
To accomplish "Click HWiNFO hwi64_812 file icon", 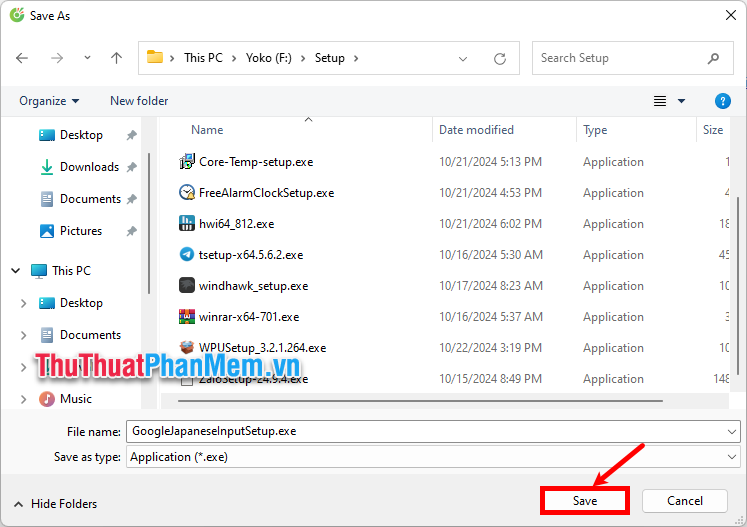I will point(187,223).
